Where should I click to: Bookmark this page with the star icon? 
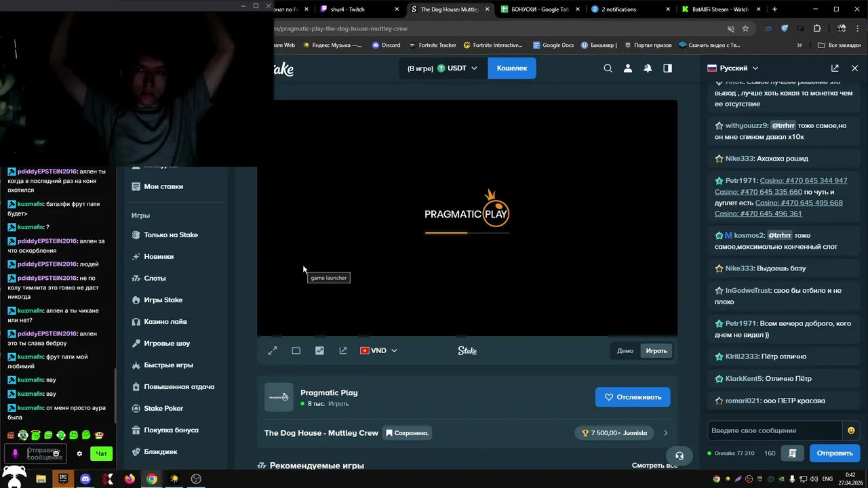click(x=745, y=28)
